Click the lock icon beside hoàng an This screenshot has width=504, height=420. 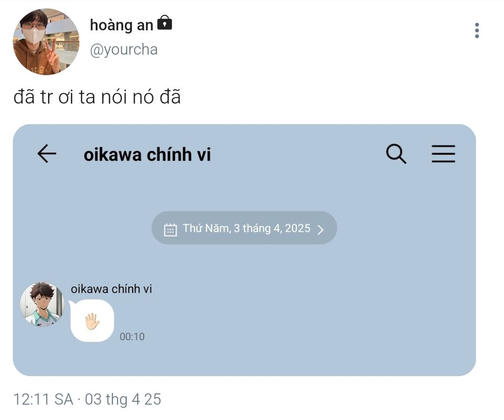pos(164,23)
